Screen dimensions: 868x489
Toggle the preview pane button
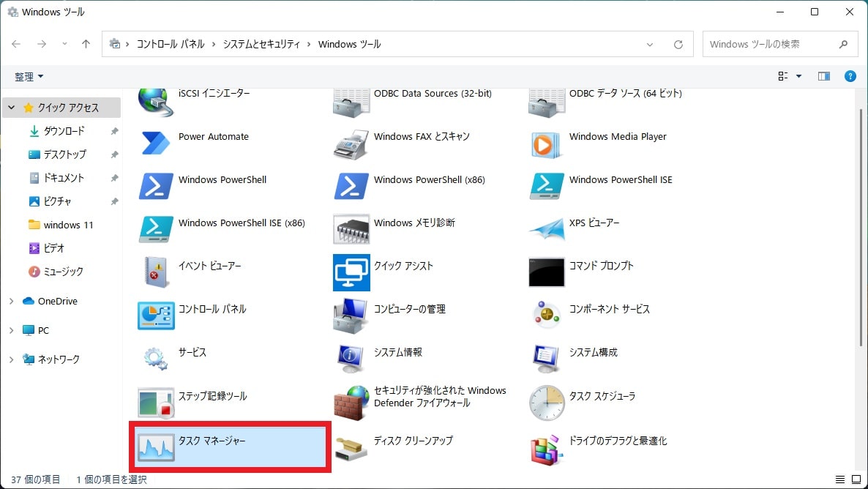click(x=823, y=76)
